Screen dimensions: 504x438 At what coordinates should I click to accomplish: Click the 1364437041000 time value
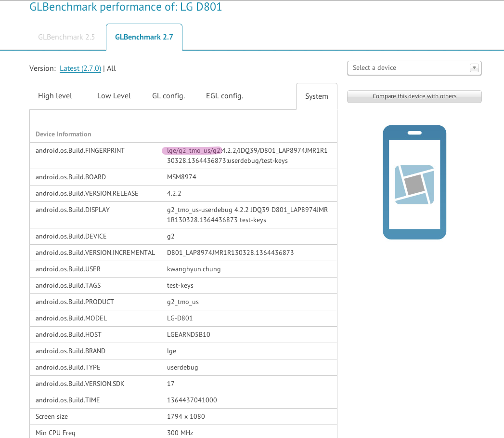tap(192, 400)
